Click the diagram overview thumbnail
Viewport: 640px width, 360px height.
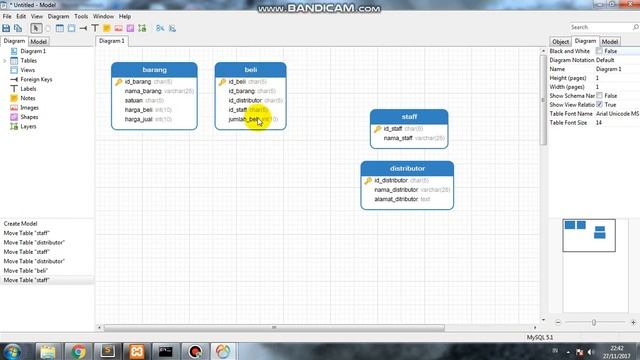[x=589, y=236]
